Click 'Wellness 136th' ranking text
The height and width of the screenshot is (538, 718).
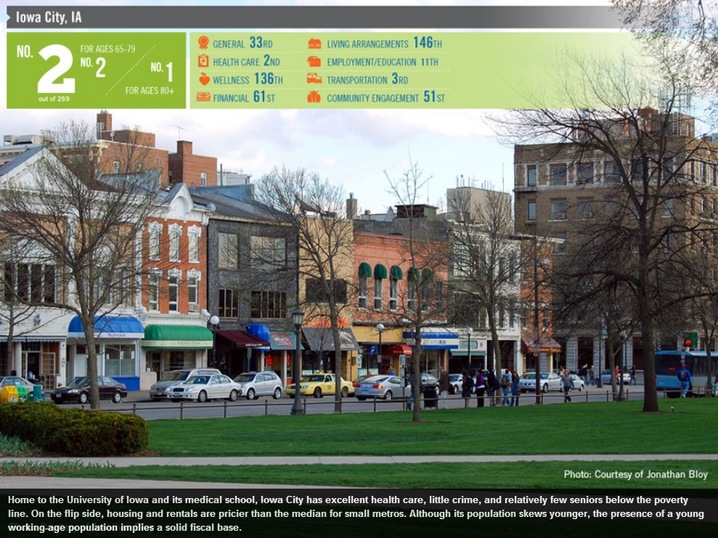click(x=248, y=79)
